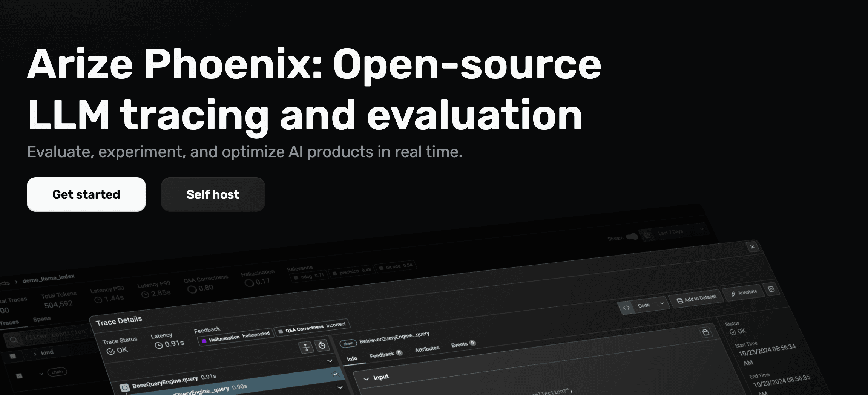Click the Trace Status OK indicator

point(118,351)
